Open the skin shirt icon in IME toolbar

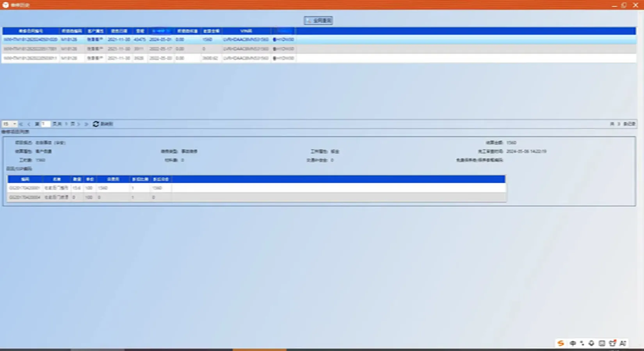[x=612, y=343]
